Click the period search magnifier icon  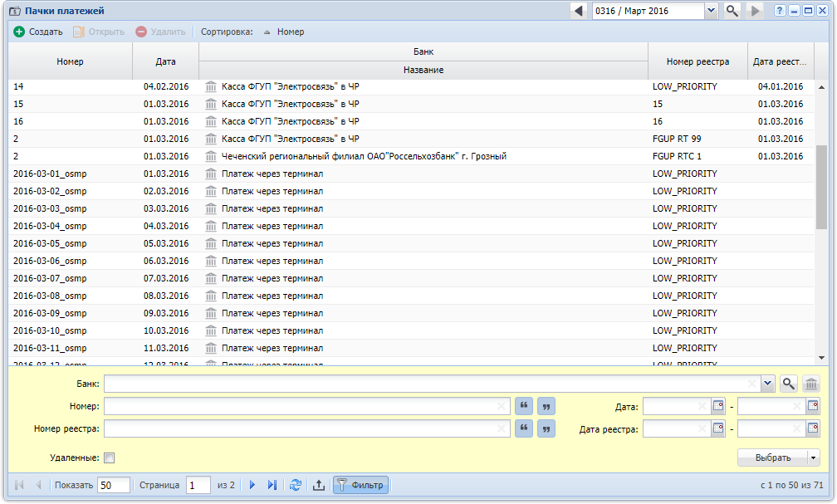732,11
